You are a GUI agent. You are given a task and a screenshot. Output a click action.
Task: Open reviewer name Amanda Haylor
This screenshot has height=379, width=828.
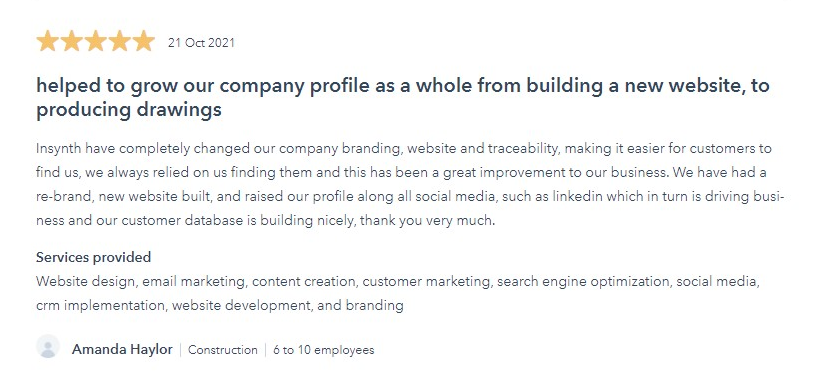122,349
